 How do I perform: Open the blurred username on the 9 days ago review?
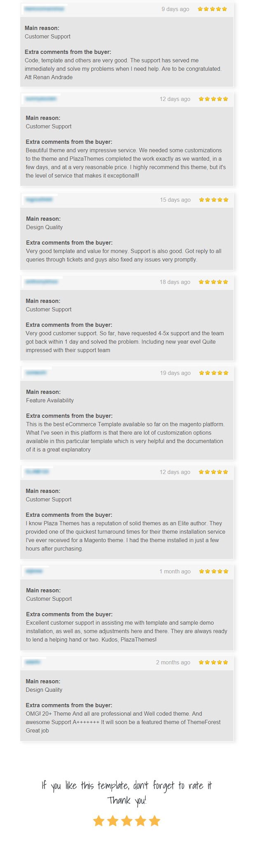44,9
